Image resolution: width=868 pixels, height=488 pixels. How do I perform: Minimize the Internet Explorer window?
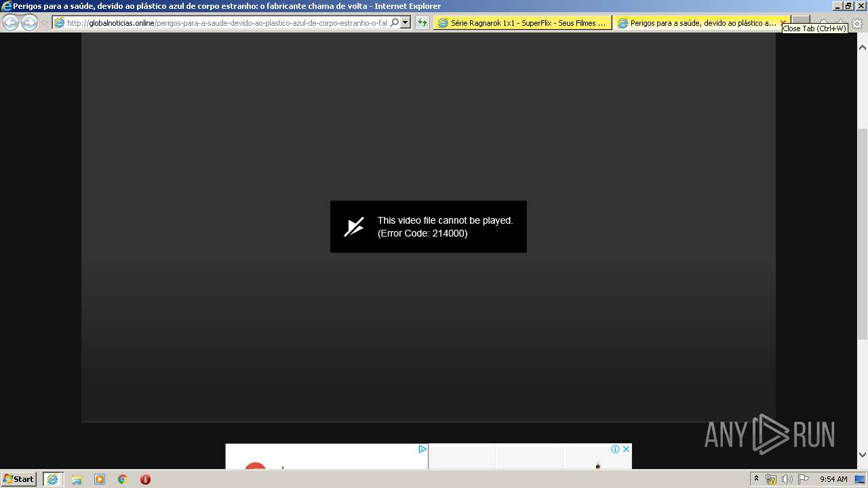pyautogui.click(x=837, y=6)
